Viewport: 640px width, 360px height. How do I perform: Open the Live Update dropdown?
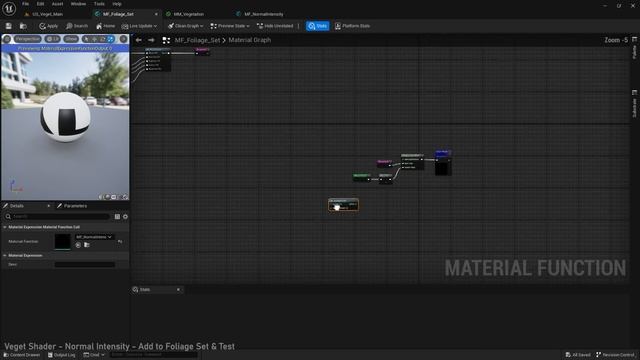pos(139,26)
